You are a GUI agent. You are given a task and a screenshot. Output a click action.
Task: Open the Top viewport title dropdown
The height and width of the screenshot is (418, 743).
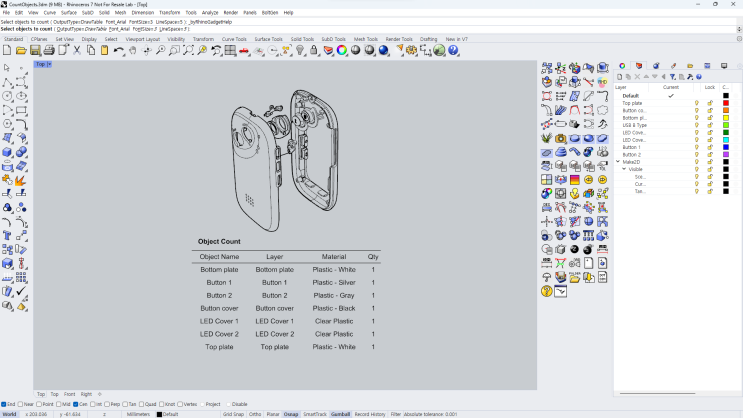pos(49,64)
